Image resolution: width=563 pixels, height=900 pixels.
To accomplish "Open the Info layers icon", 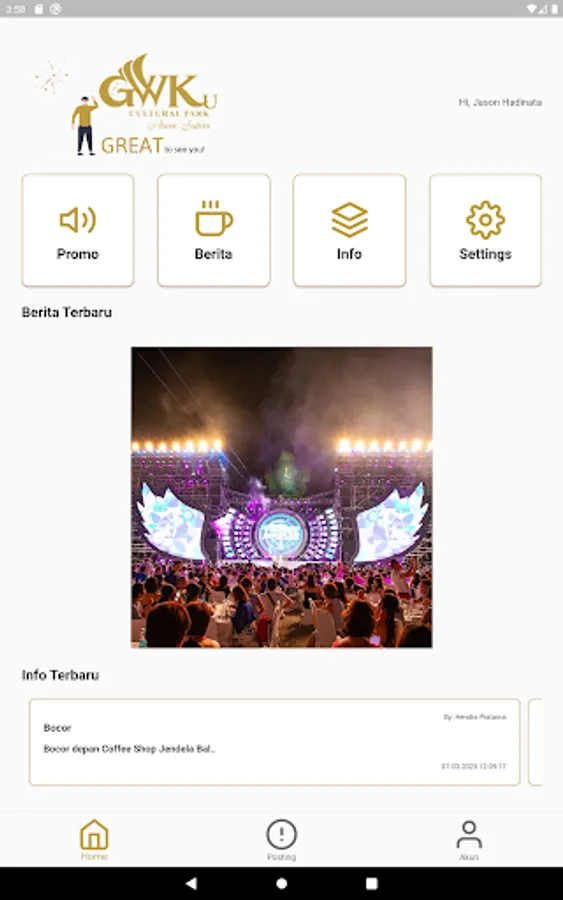I will [349, 220].
